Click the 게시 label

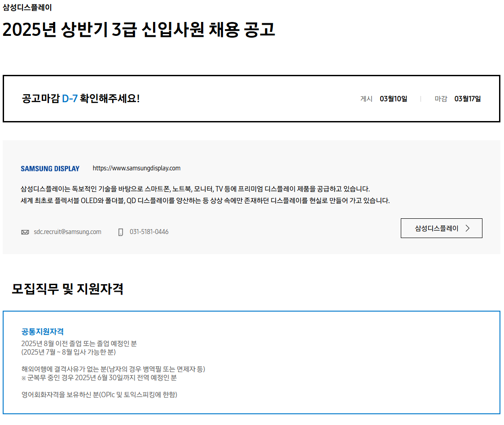pyautogui.click(x=366, y=99)
